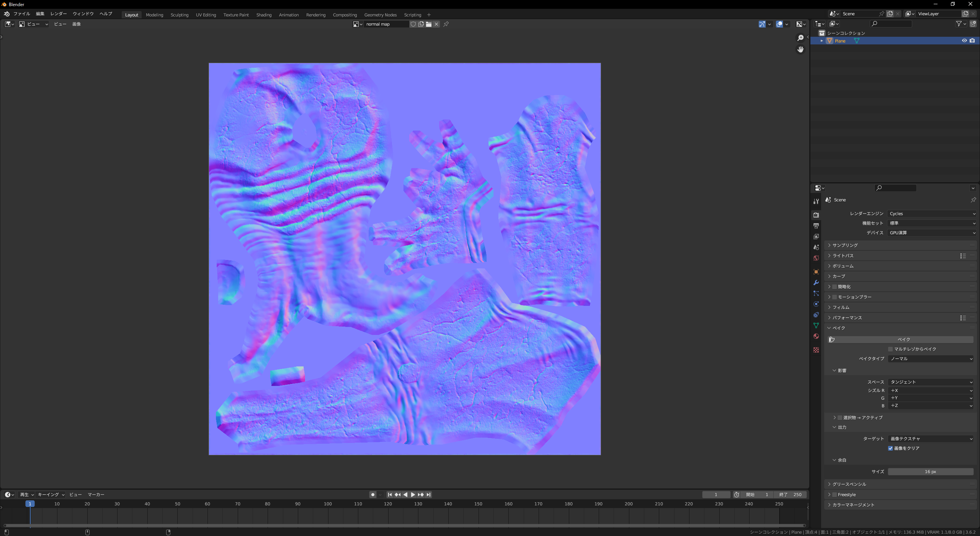980x536 pixels.
Task: Open the Output properties tab icon
Action: pos(816,226)
